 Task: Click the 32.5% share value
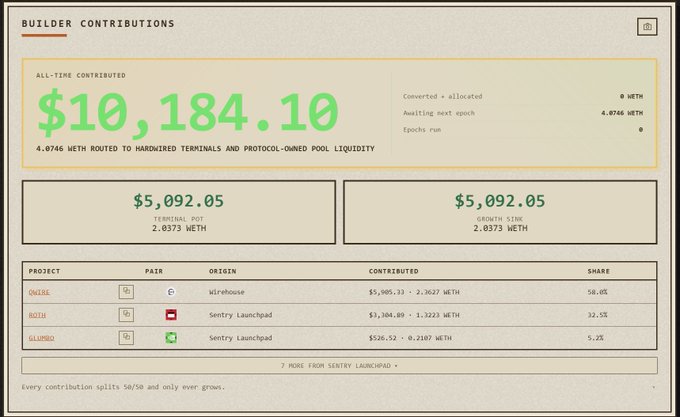coord(598,315)
